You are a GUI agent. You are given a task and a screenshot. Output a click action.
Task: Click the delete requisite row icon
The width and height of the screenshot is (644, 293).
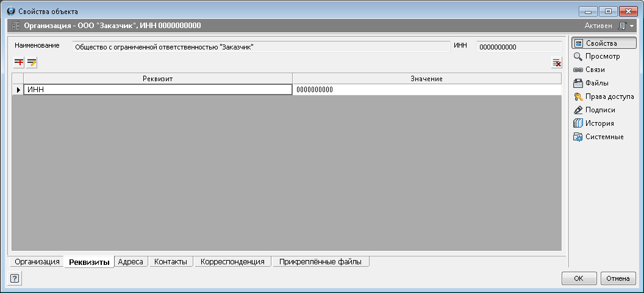tap(556, 62)
